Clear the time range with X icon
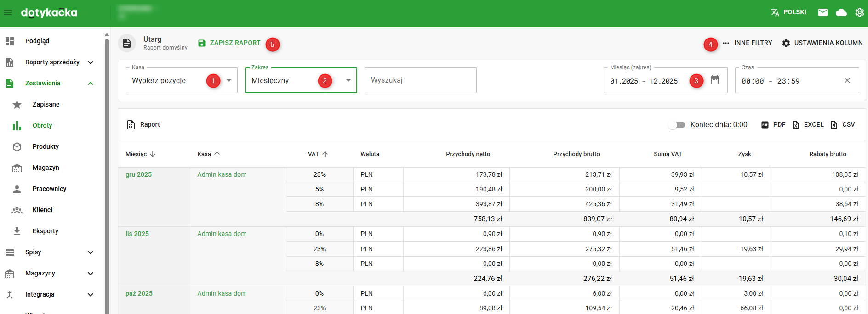 pyautogui.click(x=847, y=80)
